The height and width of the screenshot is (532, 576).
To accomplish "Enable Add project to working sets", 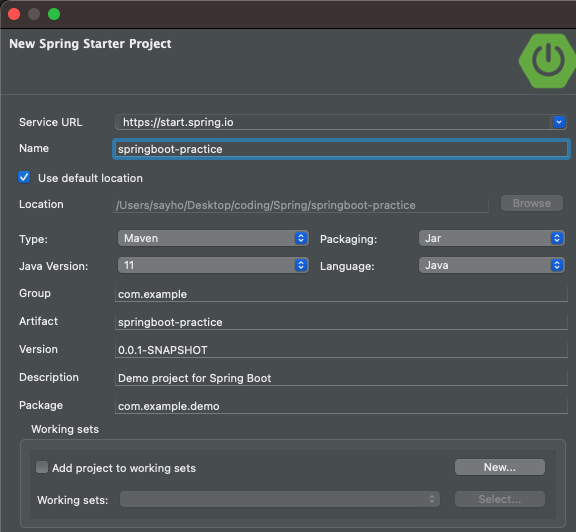I will (42, 467).
